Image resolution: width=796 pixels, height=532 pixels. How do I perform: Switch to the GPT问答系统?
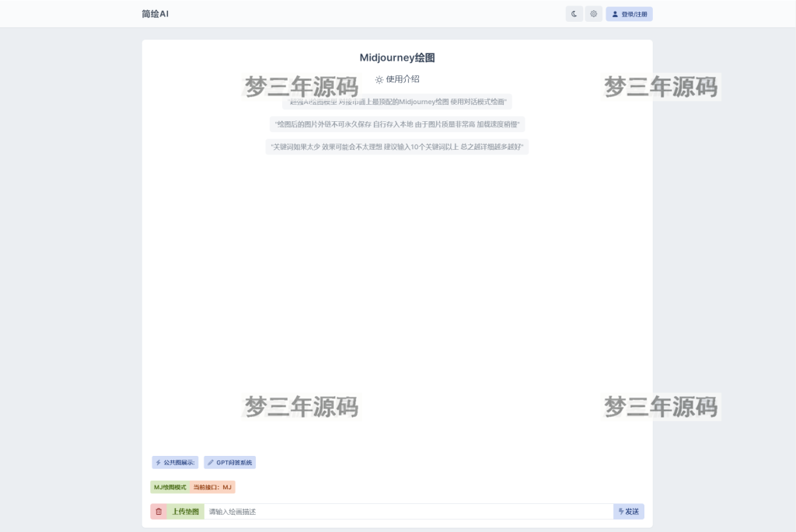230,463
